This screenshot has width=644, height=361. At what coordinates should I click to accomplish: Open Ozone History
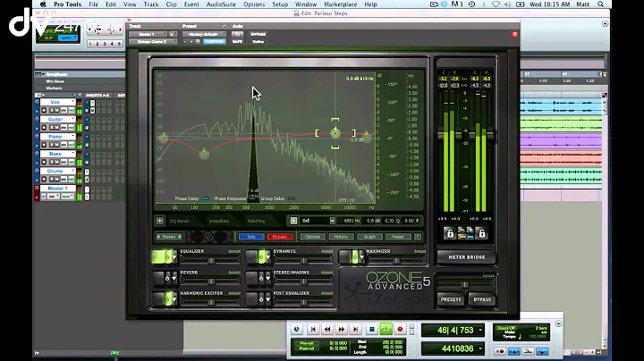[341, 237]
